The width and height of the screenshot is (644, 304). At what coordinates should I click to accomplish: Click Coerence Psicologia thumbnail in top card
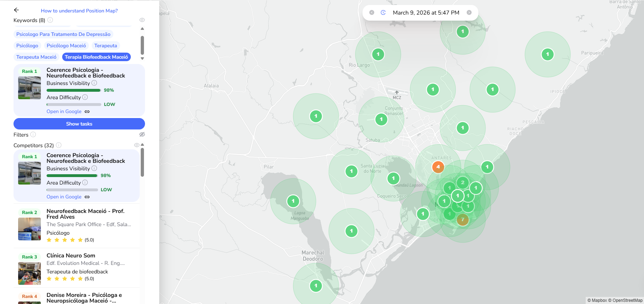pos(29,88)
